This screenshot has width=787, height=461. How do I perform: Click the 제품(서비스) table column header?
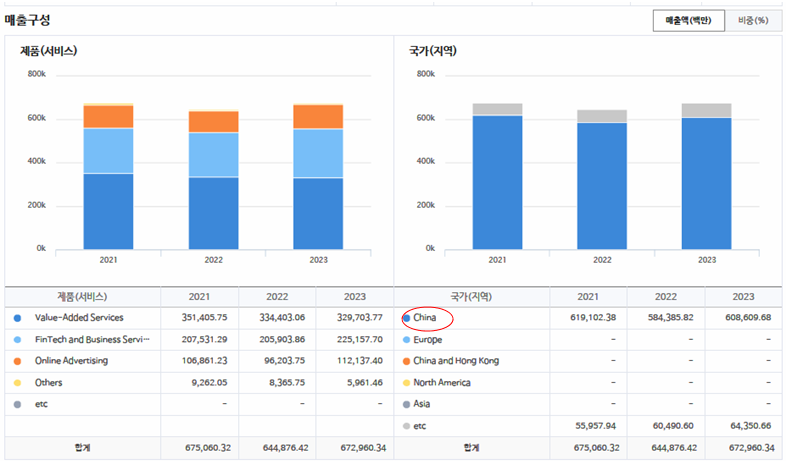pyautogui.click(x=81, y=297)
